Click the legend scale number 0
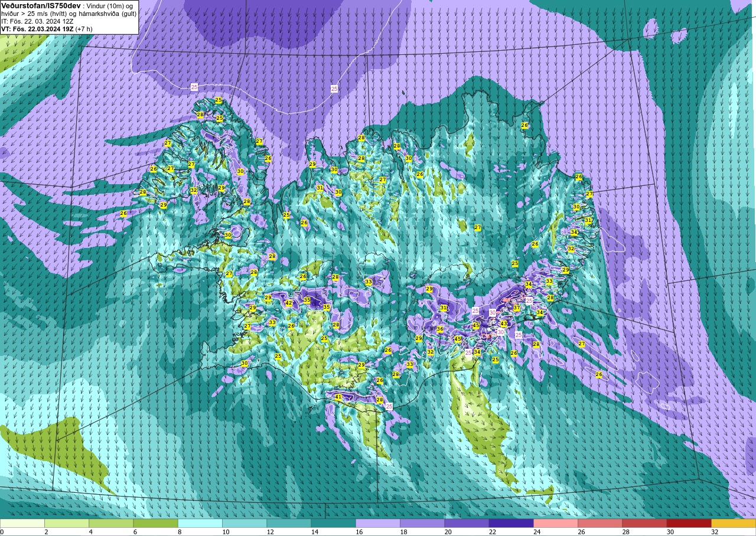This screenshot has width=756, height=536. click(x=2, y=532)
